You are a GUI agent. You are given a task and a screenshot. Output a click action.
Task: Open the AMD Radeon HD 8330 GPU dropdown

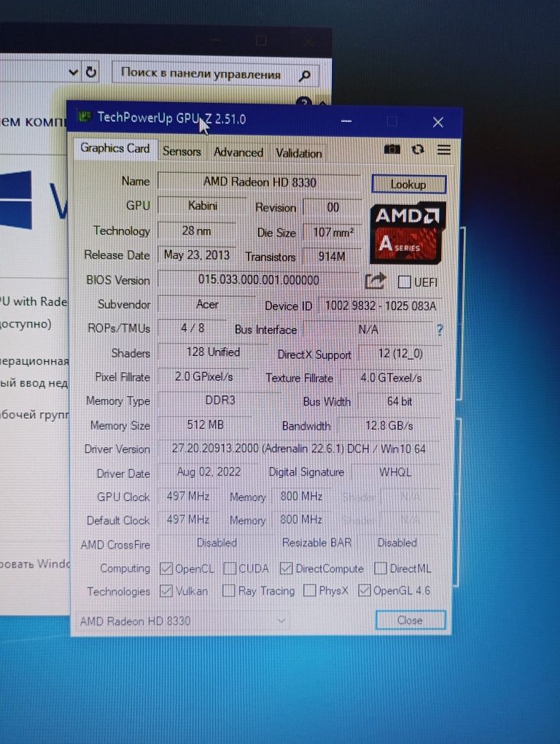click(182, 621)
